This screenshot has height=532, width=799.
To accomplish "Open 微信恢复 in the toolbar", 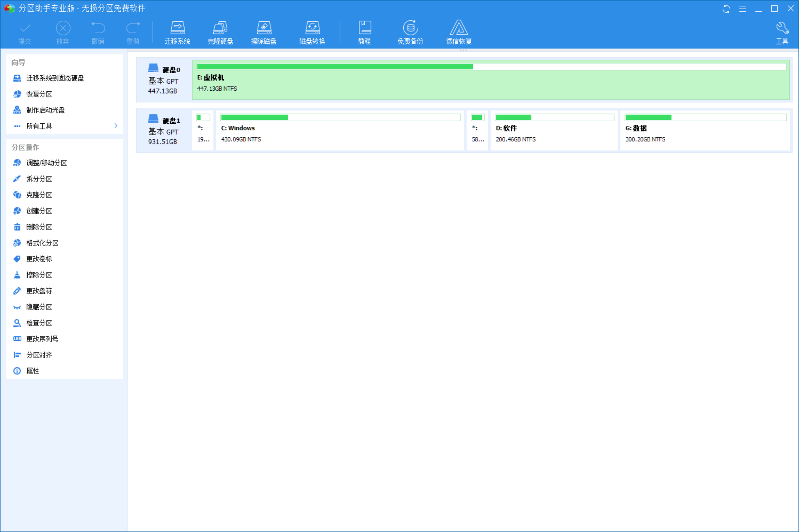I will click(459, 32).
